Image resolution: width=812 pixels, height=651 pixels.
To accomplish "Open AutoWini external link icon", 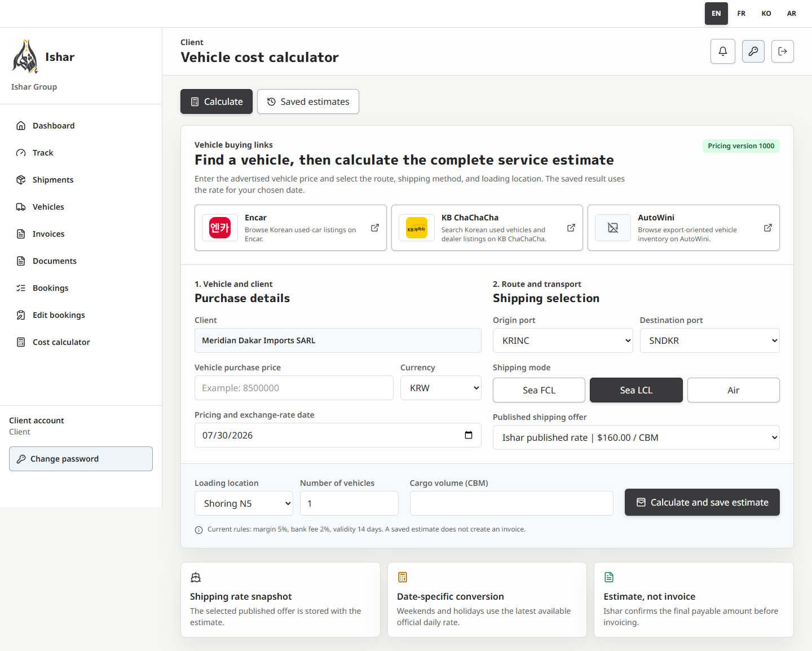I will [768, 228].
